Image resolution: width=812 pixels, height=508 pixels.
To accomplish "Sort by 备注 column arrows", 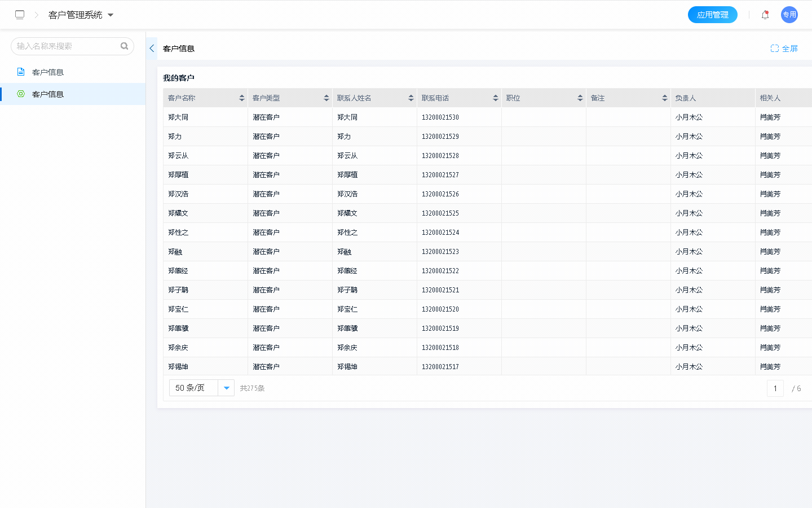I will (665, 98).
